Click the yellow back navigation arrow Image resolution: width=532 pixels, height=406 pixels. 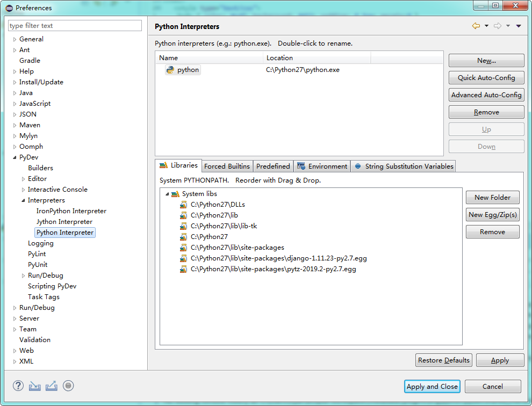pyautogui.click(x=476, y=26)
